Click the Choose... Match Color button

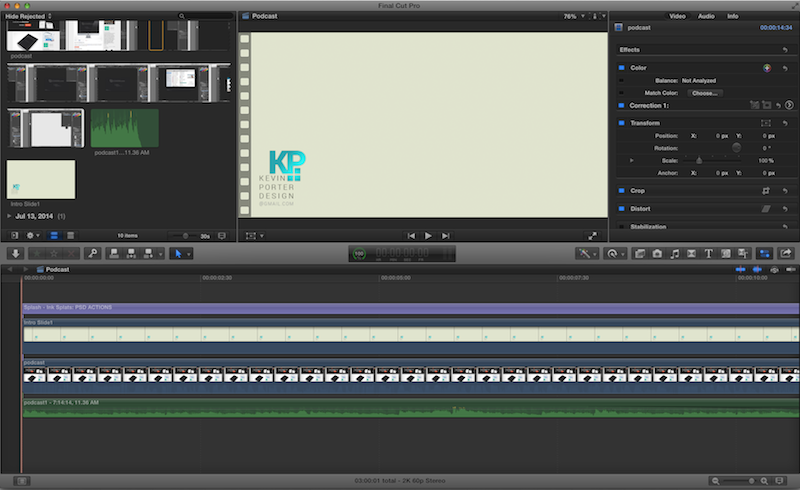click(705, 93)
